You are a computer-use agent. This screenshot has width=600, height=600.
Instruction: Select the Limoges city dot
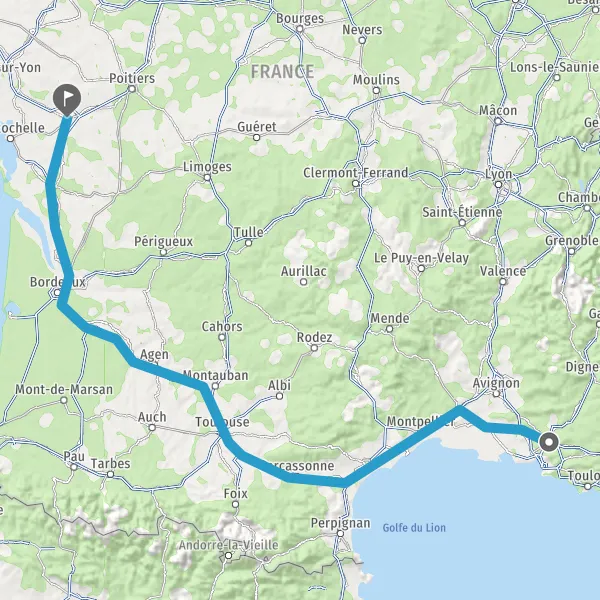tap(207, 178)
